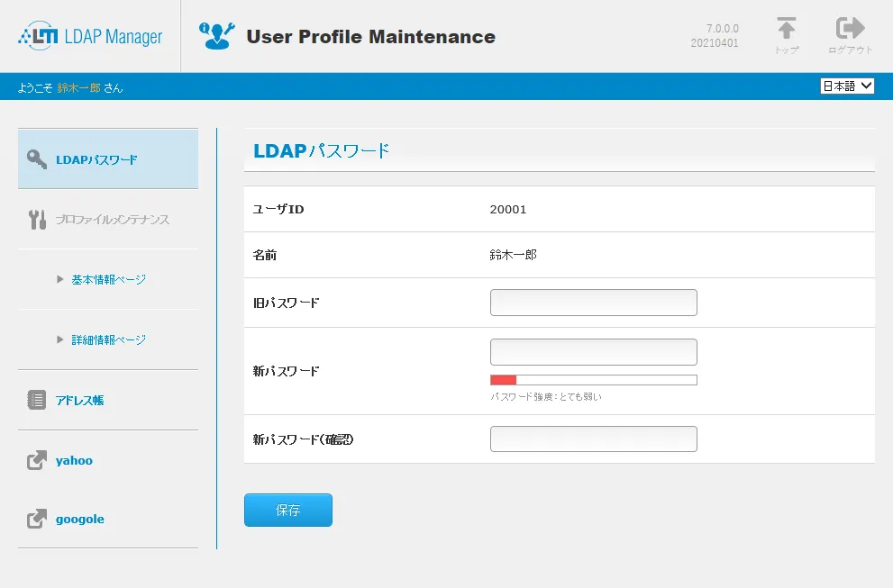Click the パスワード強度:とても弱い text
893x588 pixels.
pyautogui.click(x=546, y=397)
